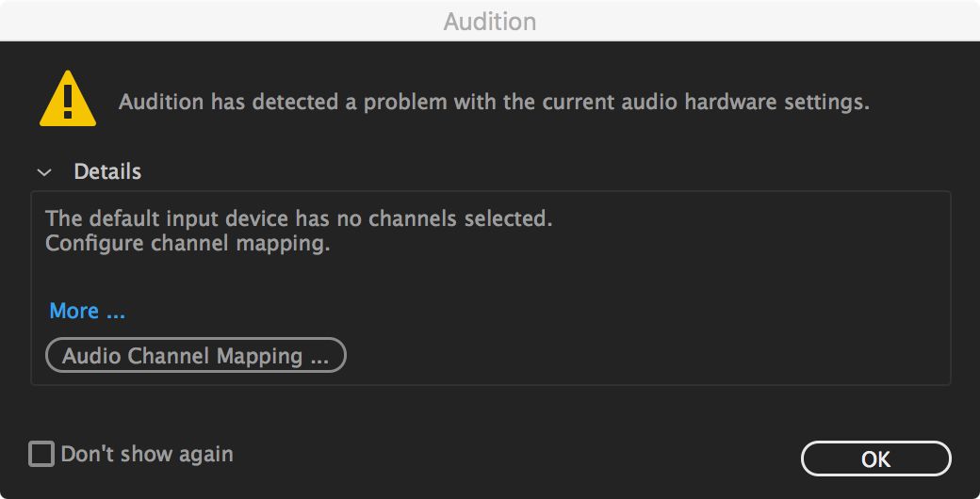Click the "Configure channel mapping." text line
The width and height of the screenshot is (980, 499).
(188, 244)
